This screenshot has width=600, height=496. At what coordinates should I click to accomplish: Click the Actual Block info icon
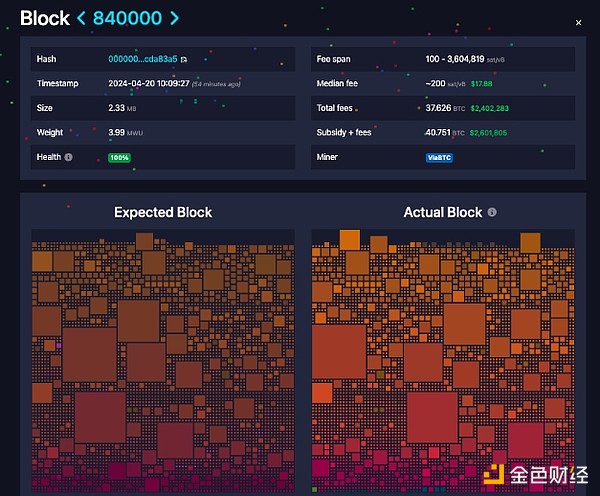tap(491, 213)
